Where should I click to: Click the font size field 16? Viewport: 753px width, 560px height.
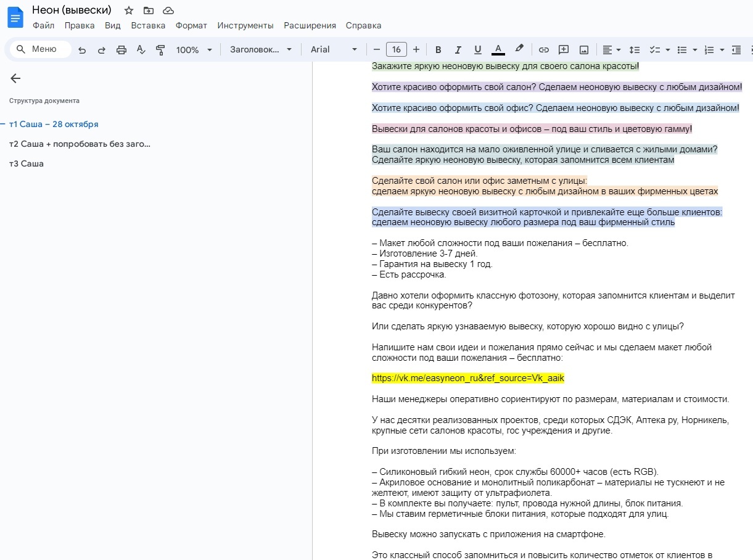tap(396, 50)
